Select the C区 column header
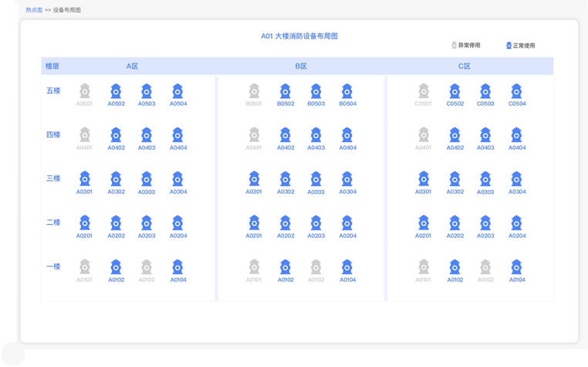The image size is (588, 367). click(464, 66)
